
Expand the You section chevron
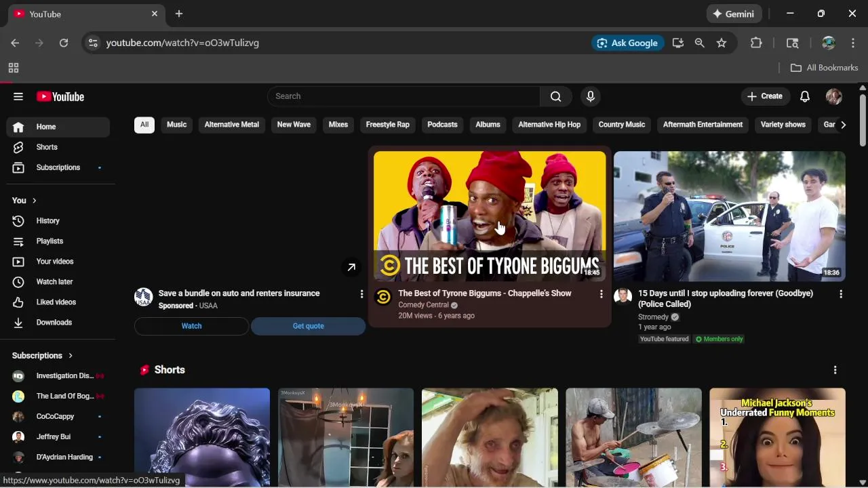(34, 201)
